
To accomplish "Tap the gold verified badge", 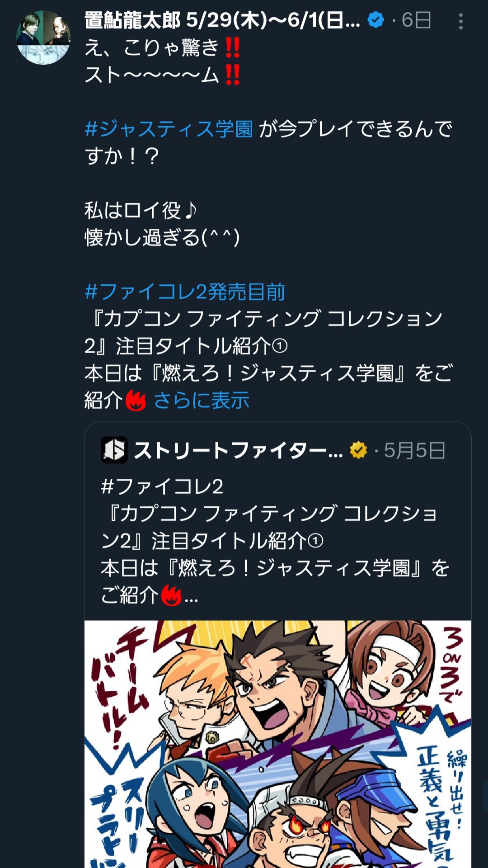I will click(358, 450).
